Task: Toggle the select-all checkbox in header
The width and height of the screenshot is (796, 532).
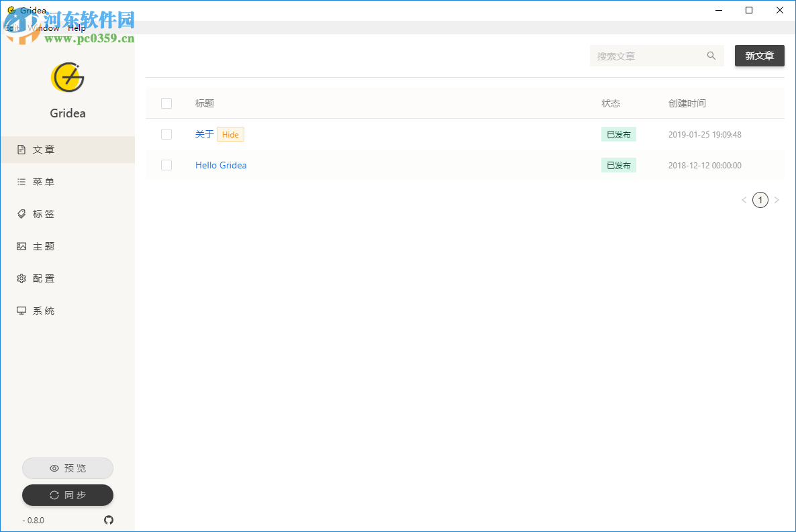Action: click(x=166, y=103)
